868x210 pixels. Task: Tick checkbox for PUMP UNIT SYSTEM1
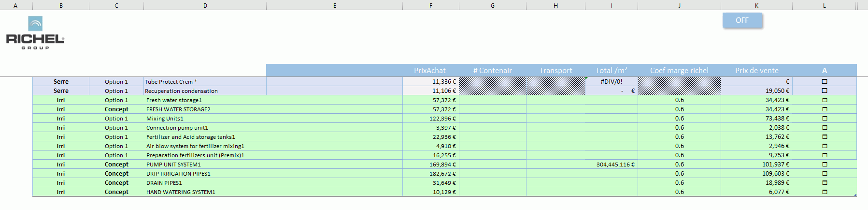coord(825,165)
